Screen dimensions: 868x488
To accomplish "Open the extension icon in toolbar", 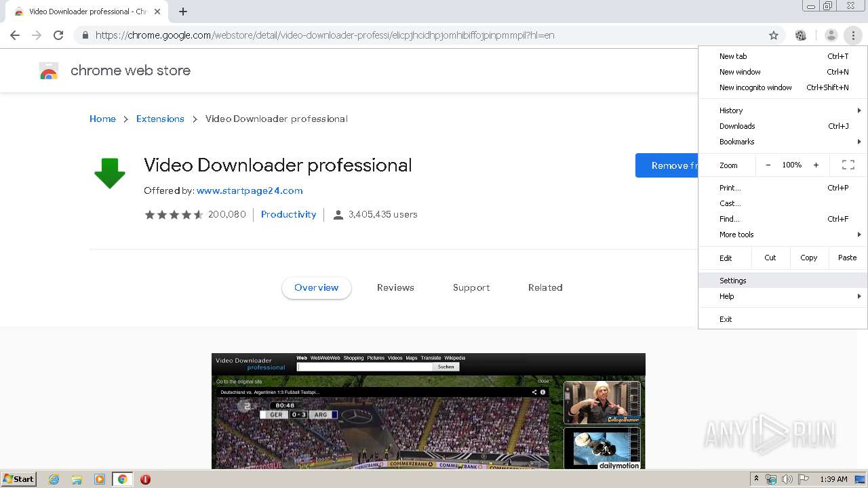I will [x=801, y=35].
